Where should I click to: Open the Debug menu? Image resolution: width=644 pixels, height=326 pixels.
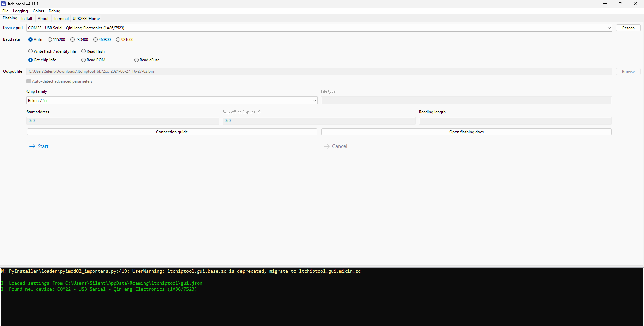(54, 11)
